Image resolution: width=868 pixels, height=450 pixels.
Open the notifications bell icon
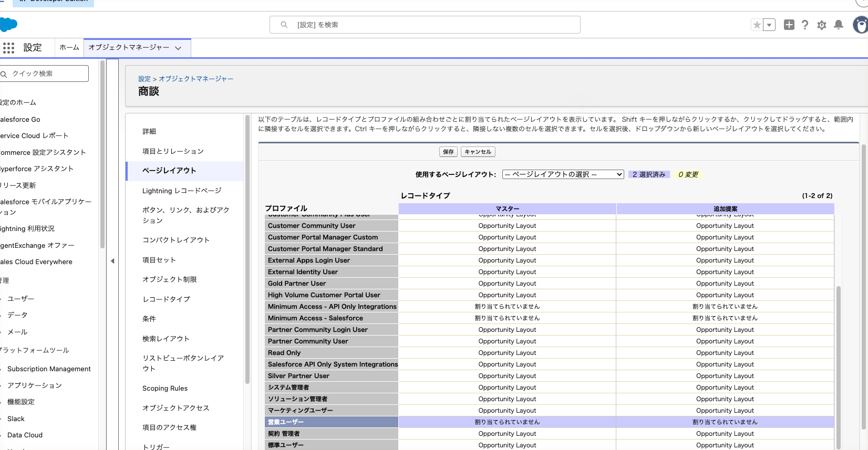pos(839,25)
